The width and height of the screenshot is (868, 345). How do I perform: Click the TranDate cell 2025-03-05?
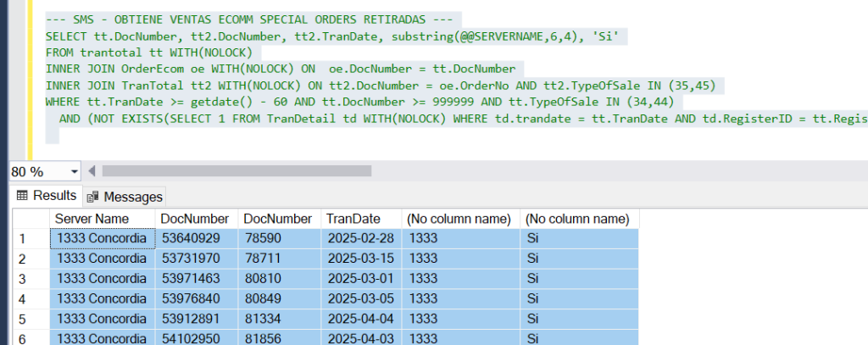(361, 298)
